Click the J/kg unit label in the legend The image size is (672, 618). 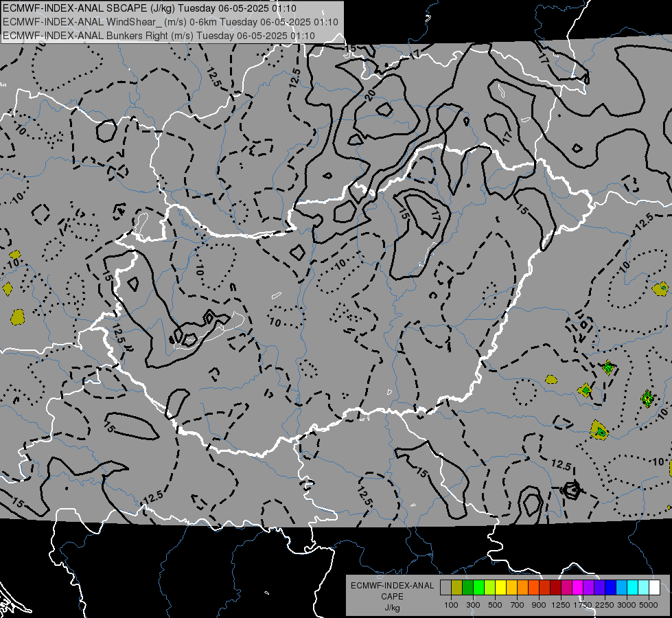(392, 608)
